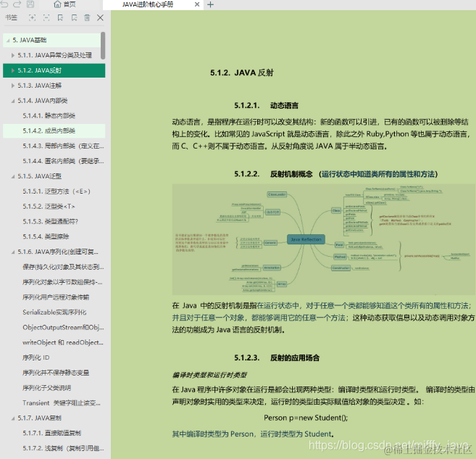Screen dimensions: 476x459
Task: Expand the 5.1.1. JAVA异常分类及处理 node
Action: [13, 55]
